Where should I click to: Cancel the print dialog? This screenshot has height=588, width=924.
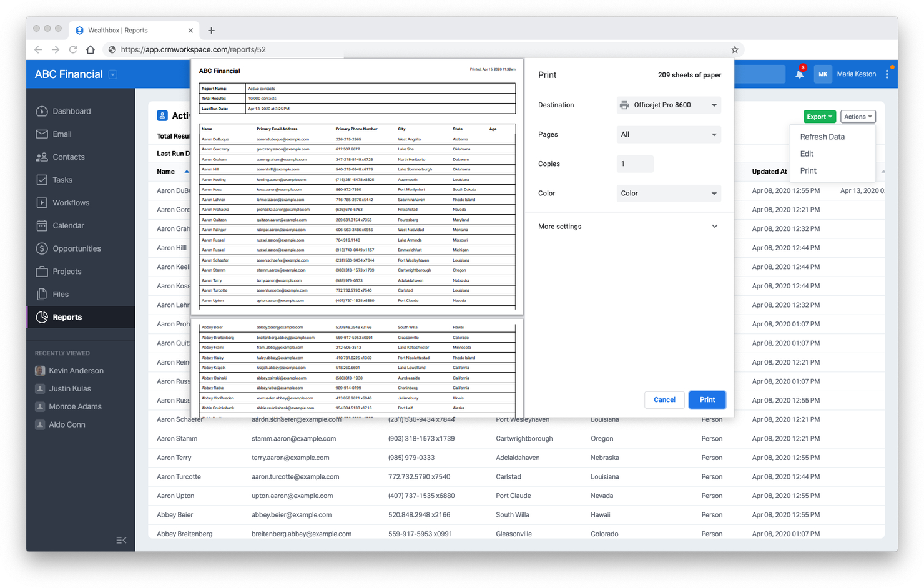(664, 399)
